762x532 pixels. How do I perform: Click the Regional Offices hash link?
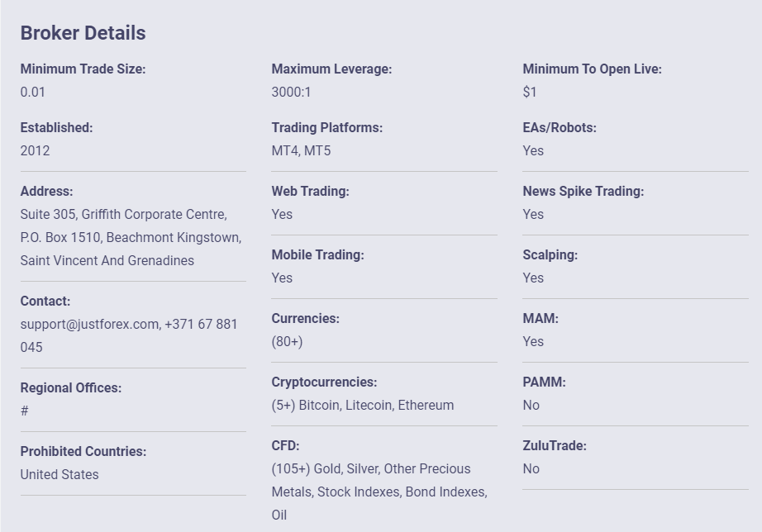[25, 411]
